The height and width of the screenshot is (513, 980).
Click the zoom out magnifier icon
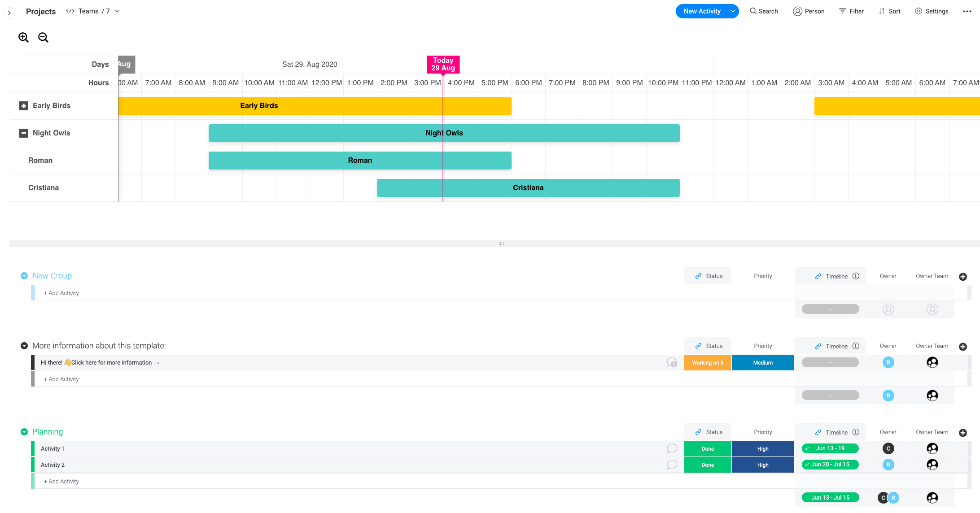click(x=43, y=38)
